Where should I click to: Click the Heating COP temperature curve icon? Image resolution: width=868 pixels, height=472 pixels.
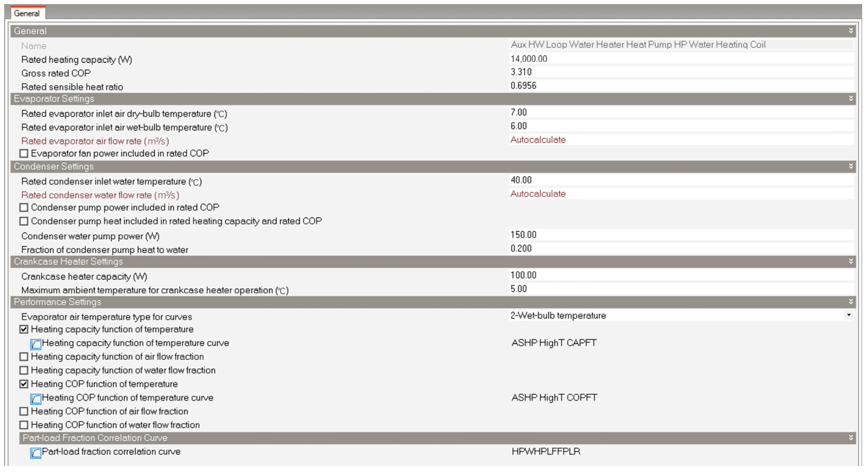point(36,399)
